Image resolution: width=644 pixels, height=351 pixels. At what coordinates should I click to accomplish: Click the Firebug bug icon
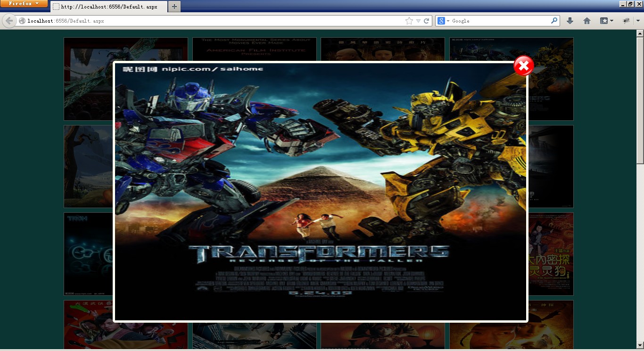tap(626, 21)
